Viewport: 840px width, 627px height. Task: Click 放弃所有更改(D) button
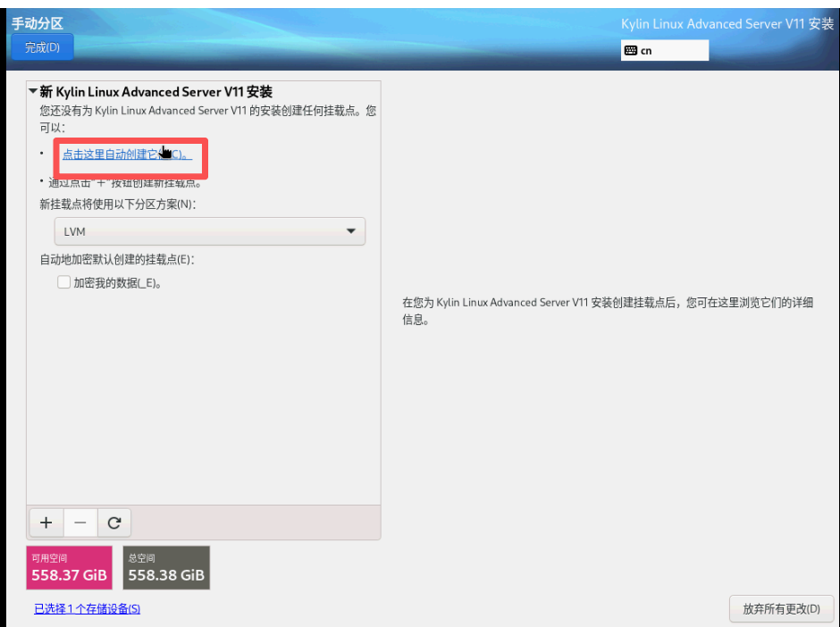coord(781,608)
